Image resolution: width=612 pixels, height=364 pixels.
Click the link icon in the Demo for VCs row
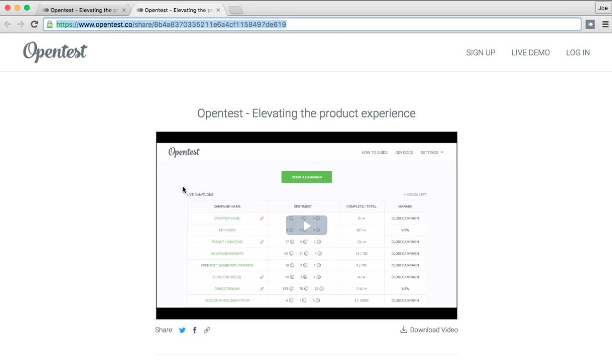point(262,277)
